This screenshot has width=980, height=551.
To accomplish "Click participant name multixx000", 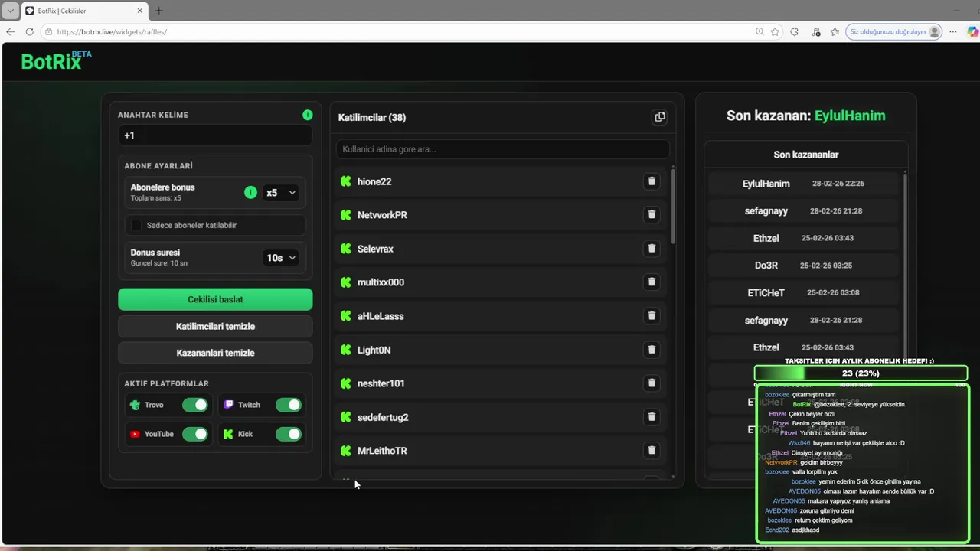I will click(381, 282).
